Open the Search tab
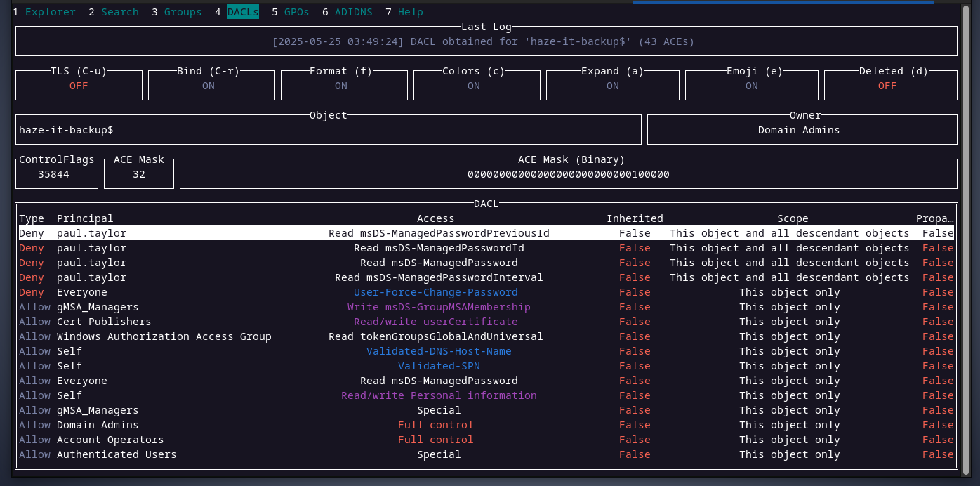Screen dimensions: 980x486 tap(119, 12)
